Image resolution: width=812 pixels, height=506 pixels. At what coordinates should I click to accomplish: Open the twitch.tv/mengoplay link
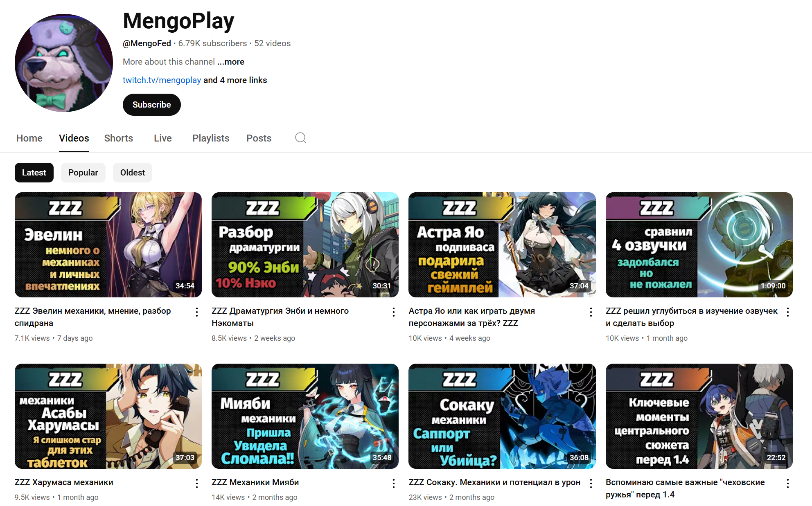162,80
